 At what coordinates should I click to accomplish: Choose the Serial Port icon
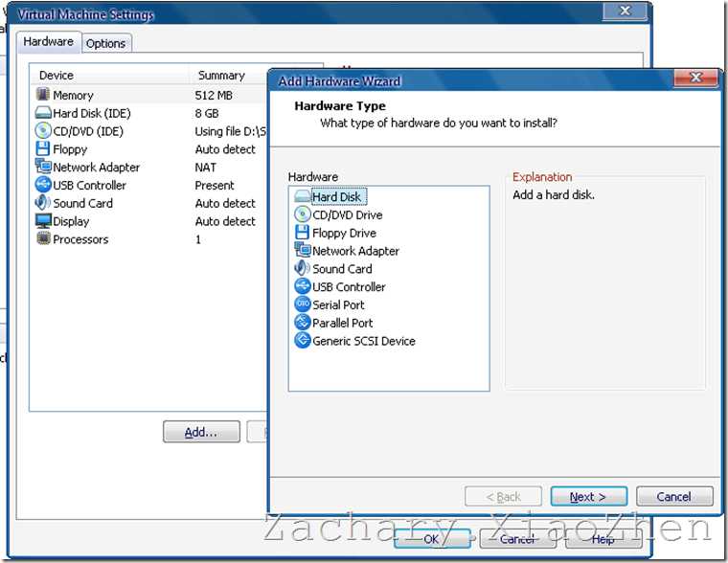(303, 304)
